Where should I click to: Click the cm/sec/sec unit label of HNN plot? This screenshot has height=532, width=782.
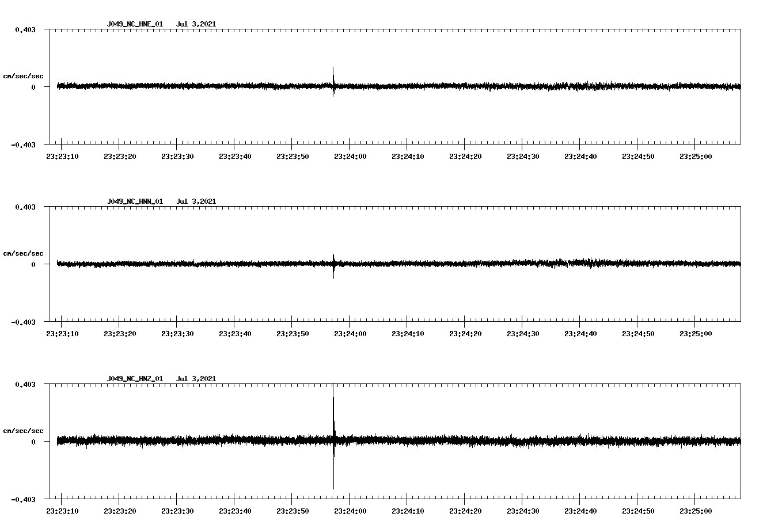[x=23, y=253]
